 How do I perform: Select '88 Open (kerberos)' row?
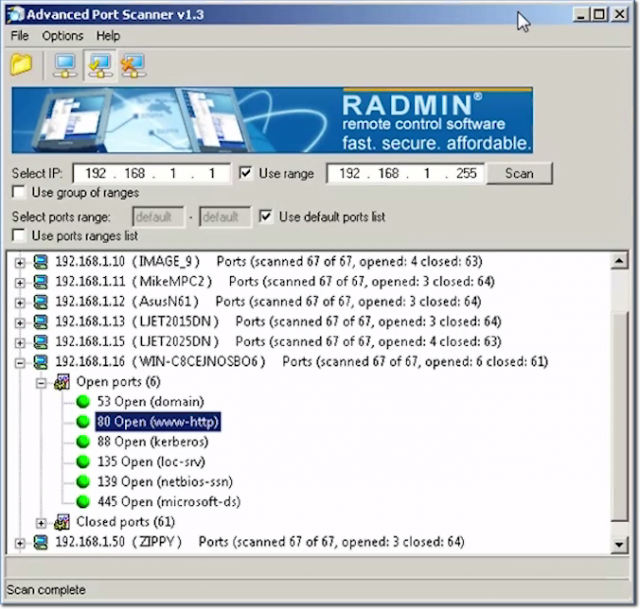153,442
